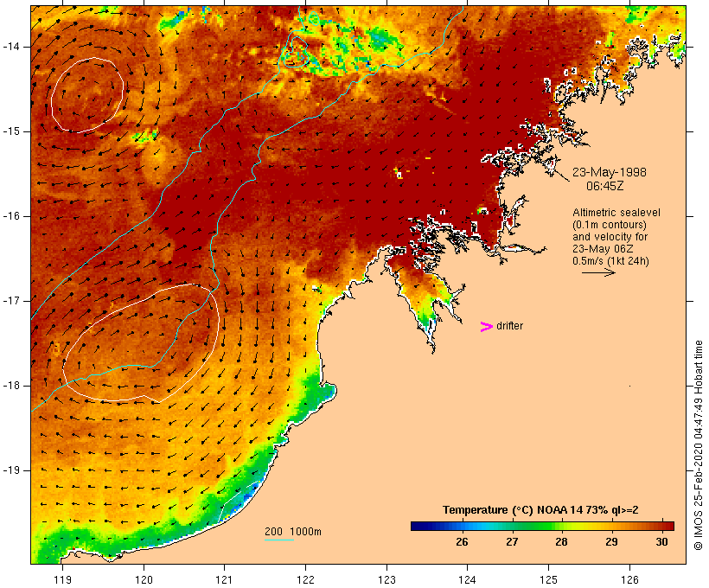The image size is (709, 588).
Task: Click the latitude axis label '-18'
Action: coord(10,386)
